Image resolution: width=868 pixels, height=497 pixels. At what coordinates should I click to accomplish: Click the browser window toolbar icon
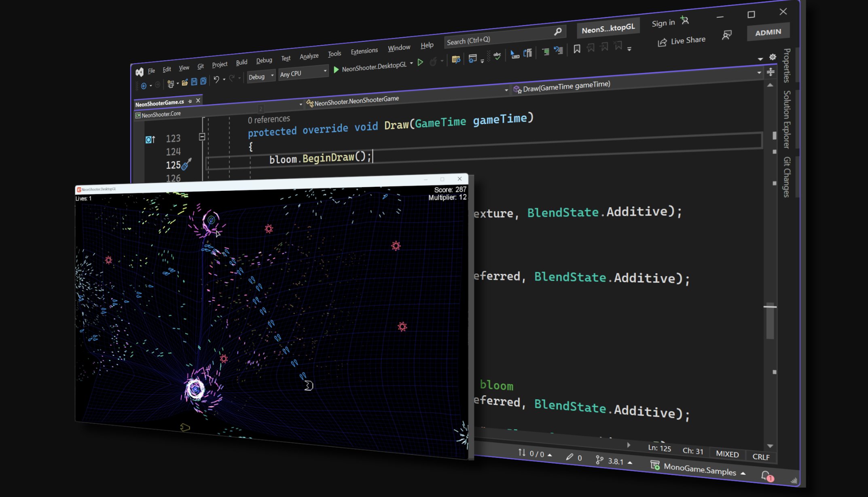tap(472, 58)
